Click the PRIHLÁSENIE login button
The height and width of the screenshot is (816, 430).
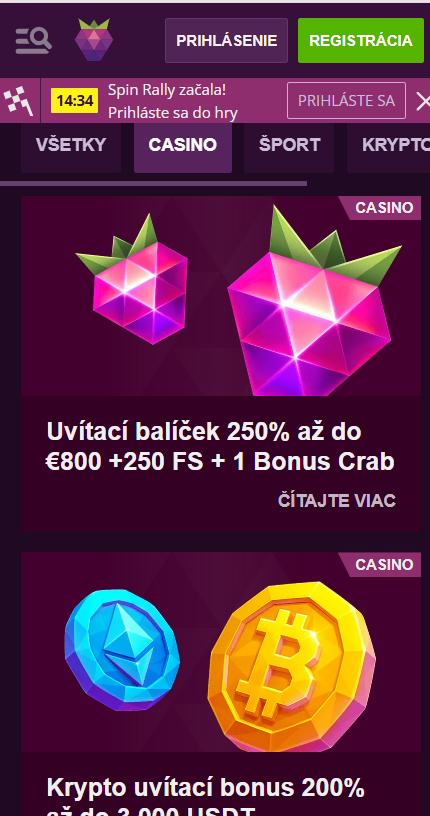(x=226, y=41)
